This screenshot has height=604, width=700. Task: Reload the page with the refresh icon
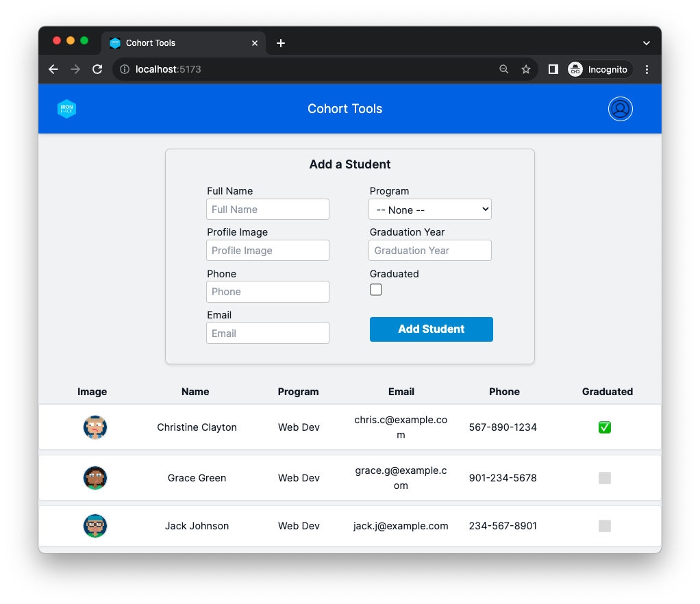click(97, 69)
